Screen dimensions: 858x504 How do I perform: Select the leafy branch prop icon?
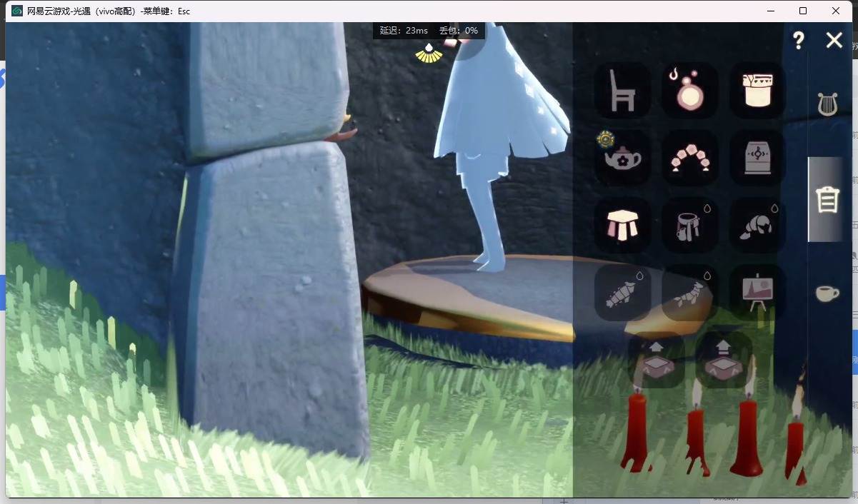point(689,293)
